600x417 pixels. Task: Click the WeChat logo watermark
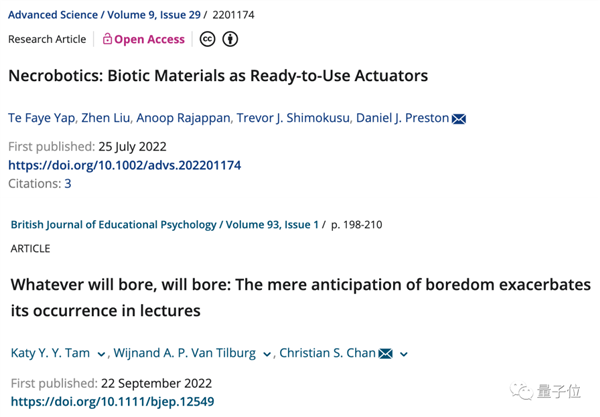point(521,391)
